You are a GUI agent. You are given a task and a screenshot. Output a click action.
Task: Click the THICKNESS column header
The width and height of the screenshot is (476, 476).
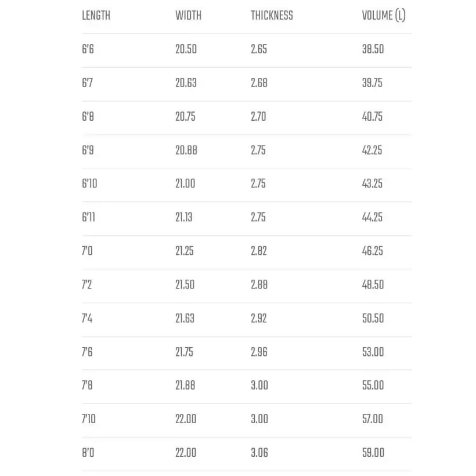coord(272,16)
